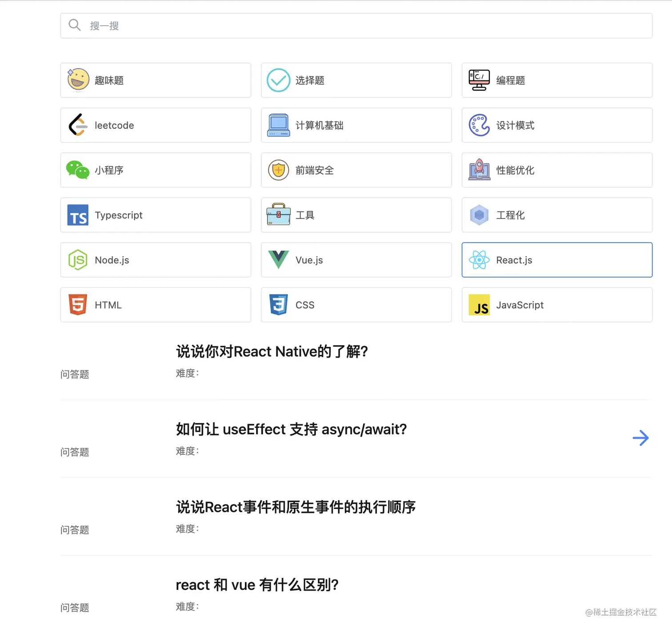This screenshot has width=672, height=632.
Task: Click the selected React.js category label
Action: tap(514, 260)
